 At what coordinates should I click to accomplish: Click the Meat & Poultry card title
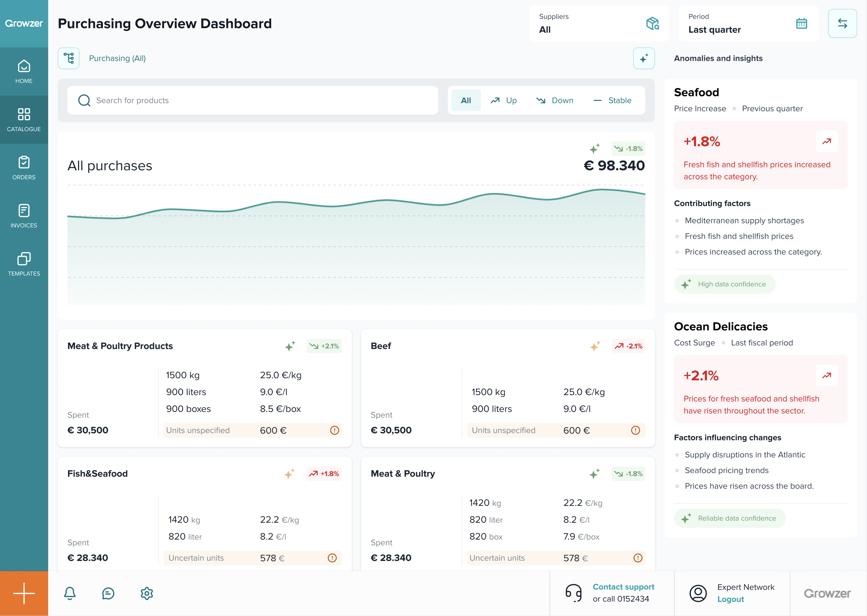click(403, 474)
